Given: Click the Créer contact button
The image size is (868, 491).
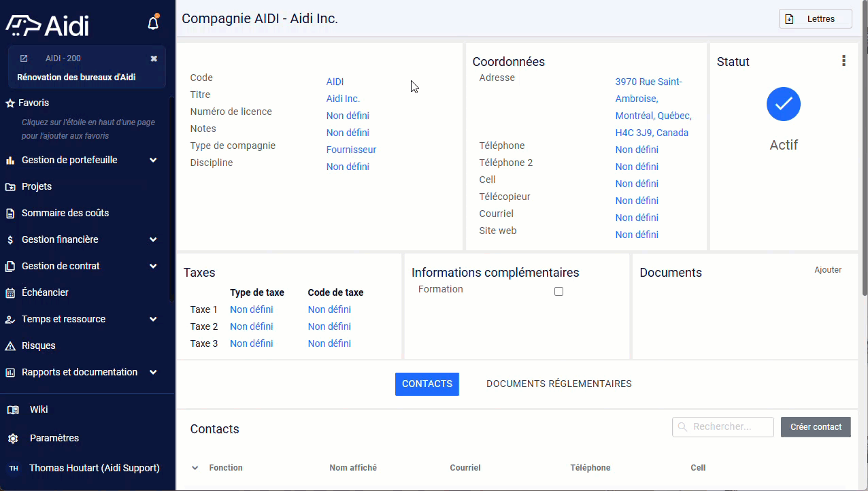Looking at the screenshot, I should coord(816,427).
